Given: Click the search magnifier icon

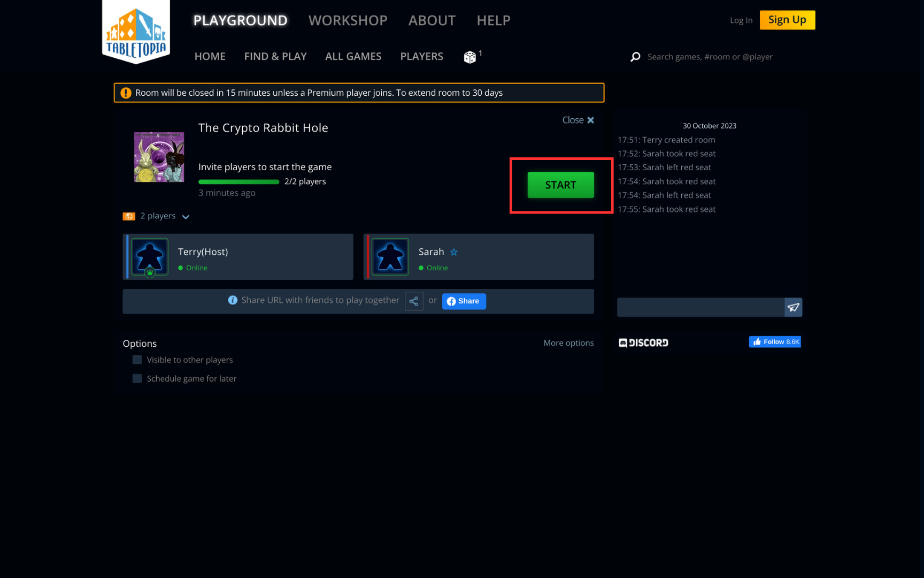Looking at the screenshot, I should click(x=635, y=56).
